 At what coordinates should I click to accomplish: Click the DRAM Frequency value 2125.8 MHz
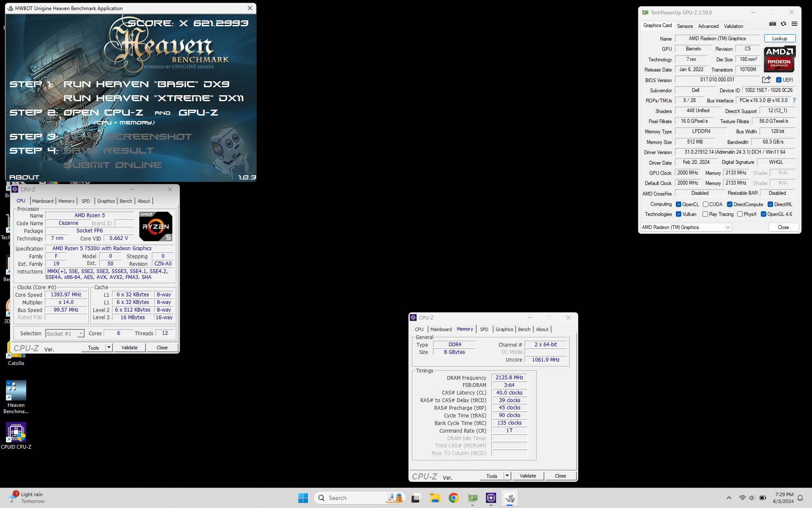(509, 378)
